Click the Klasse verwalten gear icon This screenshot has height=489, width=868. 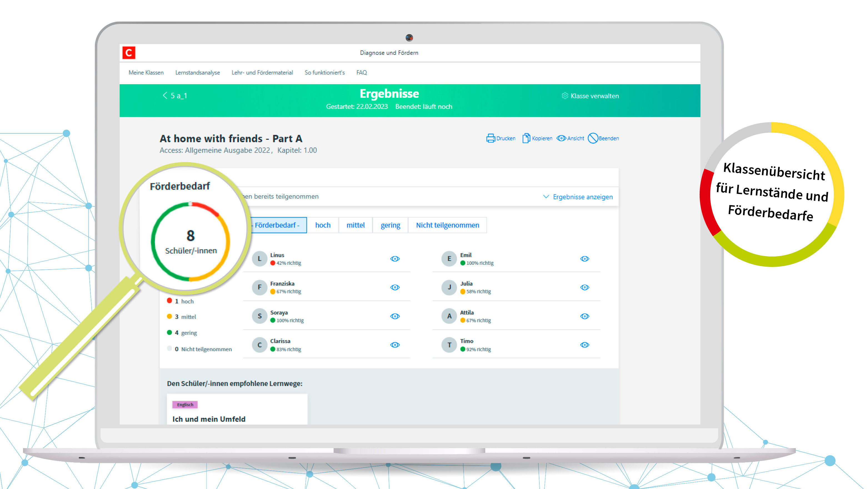[x=565, y=96]
